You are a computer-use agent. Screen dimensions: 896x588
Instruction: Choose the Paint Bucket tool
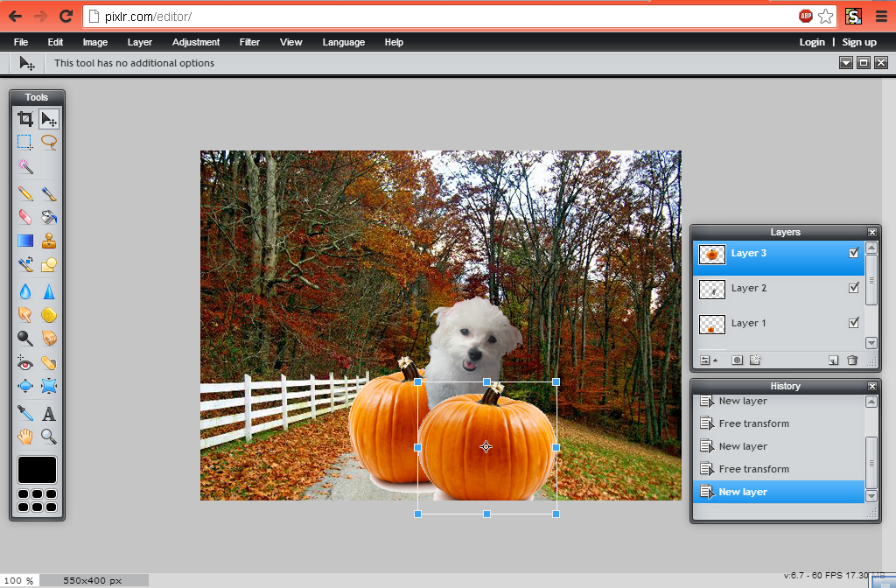click(49, 217)
